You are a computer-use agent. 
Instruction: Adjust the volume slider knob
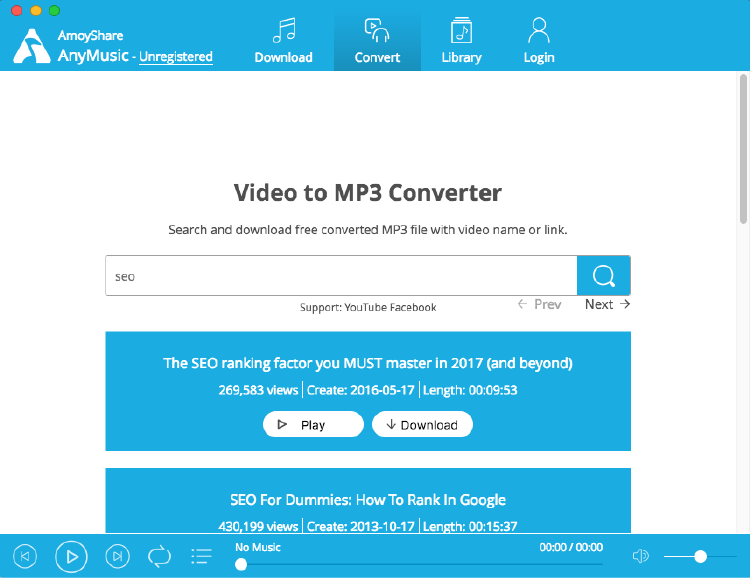[700, 556]
